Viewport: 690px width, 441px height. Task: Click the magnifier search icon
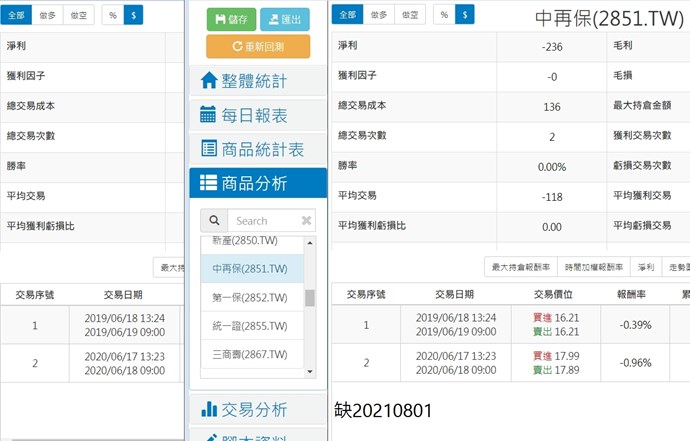click(213, 221)
